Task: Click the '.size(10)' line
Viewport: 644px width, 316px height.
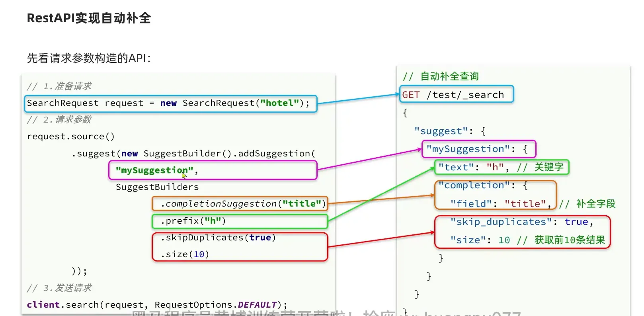Action: pyautogui.click(x=185, y=254)
